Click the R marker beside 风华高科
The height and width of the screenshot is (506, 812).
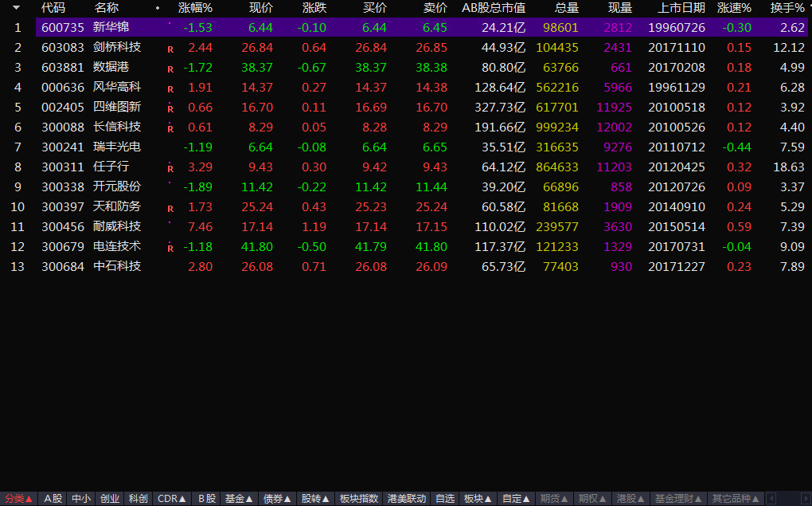(170, 88)
